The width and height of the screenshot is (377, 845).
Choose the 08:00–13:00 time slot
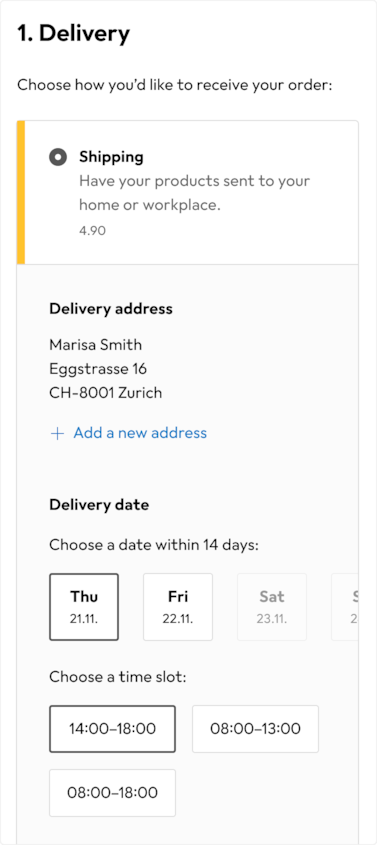click(255, 729)
